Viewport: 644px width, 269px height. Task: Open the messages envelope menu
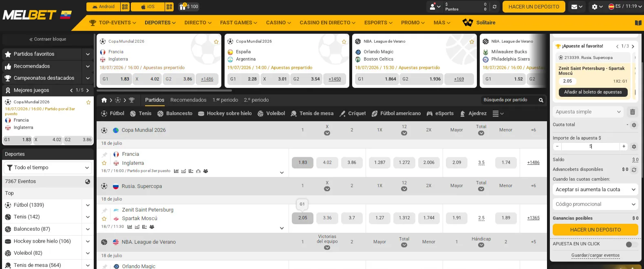pyautogui.click(x=577, y=7)
